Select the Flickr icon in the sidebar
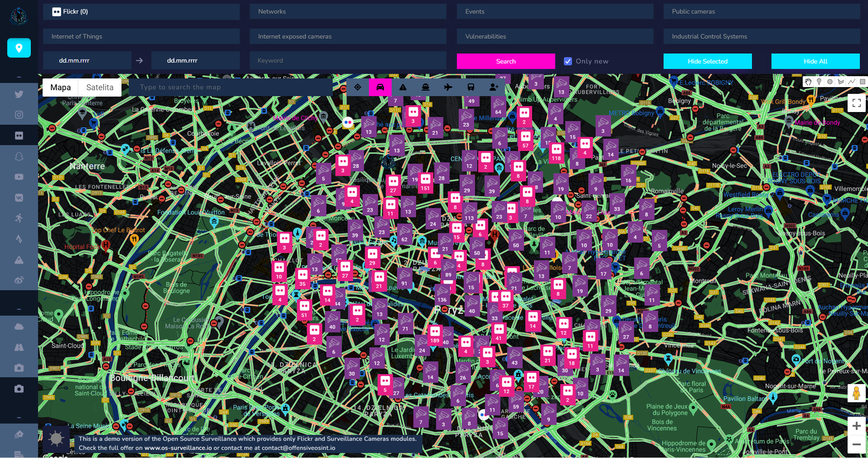This screenshot has width=868, height=458. 19,136
